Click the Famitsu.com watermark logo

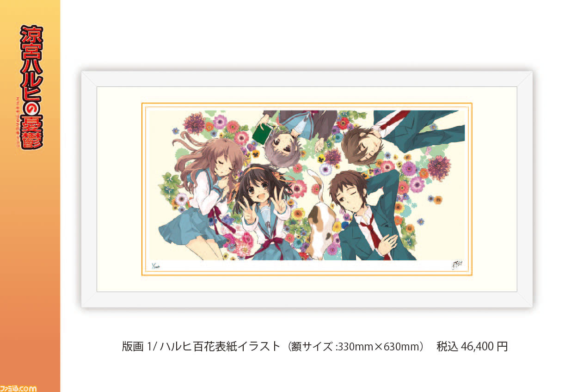pyautogui.click(x=18, y=387)
